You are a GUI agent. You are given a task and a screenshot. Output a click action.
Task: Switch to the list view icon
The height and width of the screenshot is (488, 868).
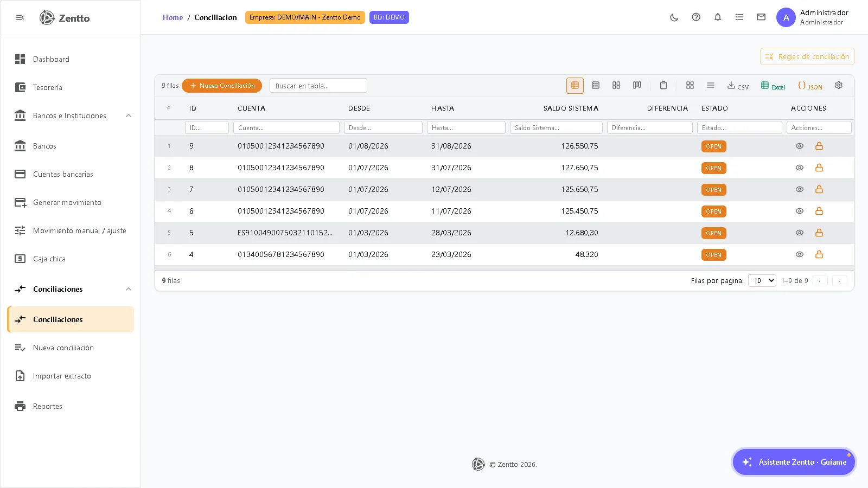pos(596,86)
